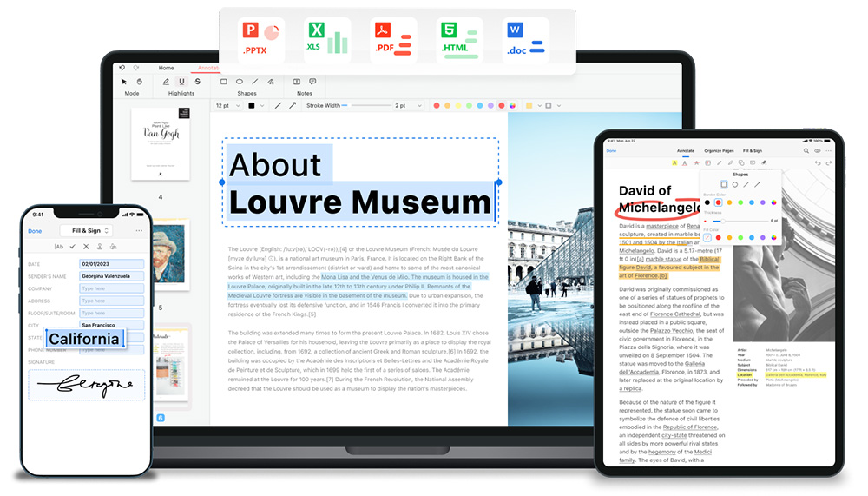Open the Organize Pages tab on tablet
868x496 pixels.
719,150
